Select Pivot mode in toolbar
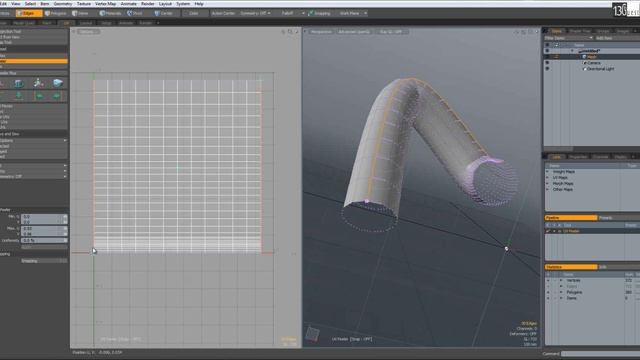 coord(135,13)
